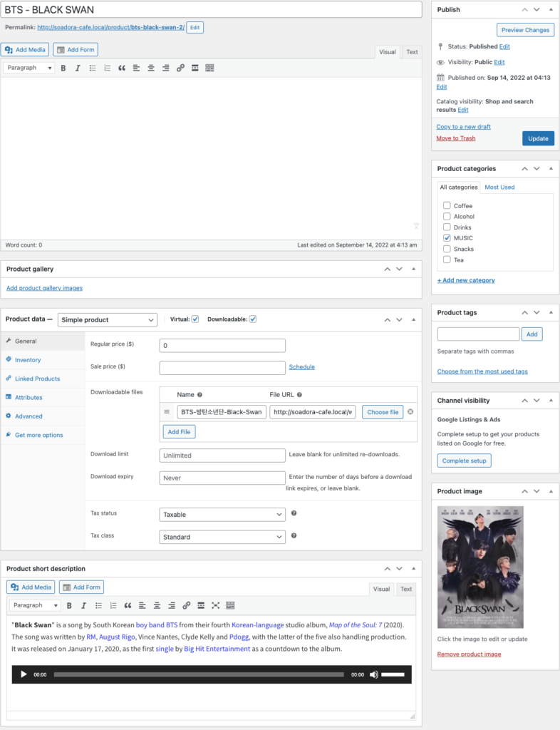Align text left in main editor

point(136,68)
